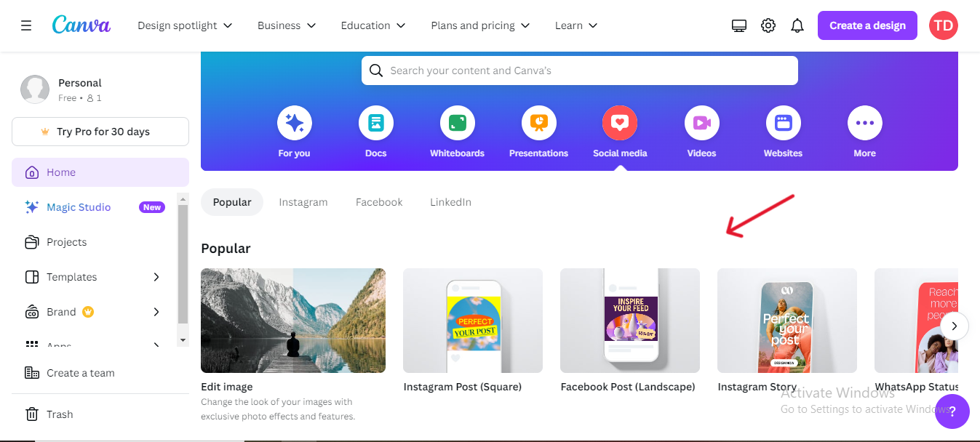This screenshot has height=442, width=980.
Task: Switch to the LinkedIn tab
Action: (450, 202)
